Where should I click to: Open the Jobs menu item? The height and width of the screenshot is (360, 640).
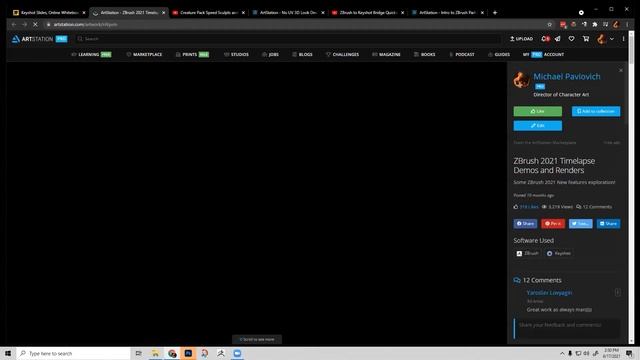270,54
